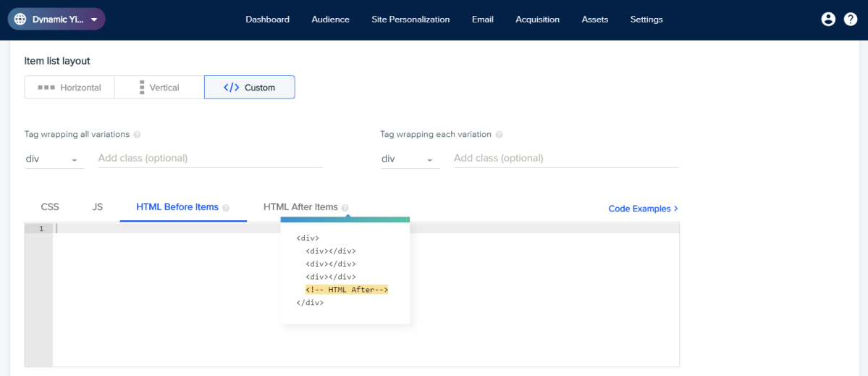Click info icon next to HTML Before Items
This screenshot has width=868, height=376.
pos(226,208)
